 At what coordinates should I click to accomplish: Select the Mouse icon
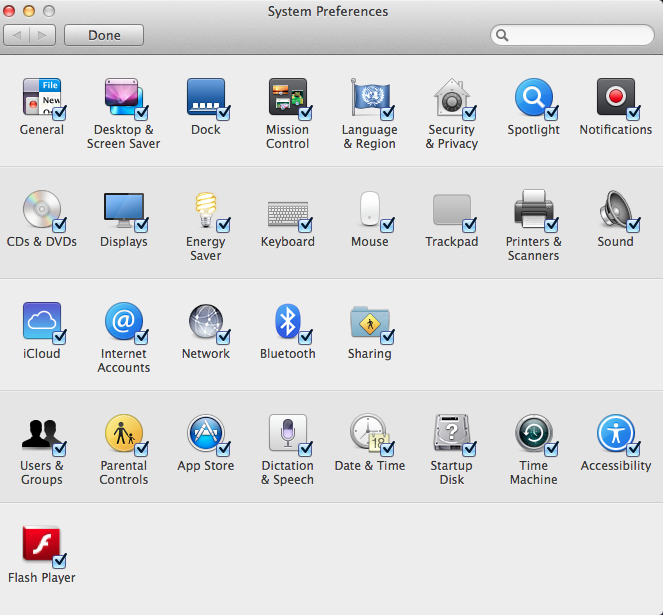370,209
